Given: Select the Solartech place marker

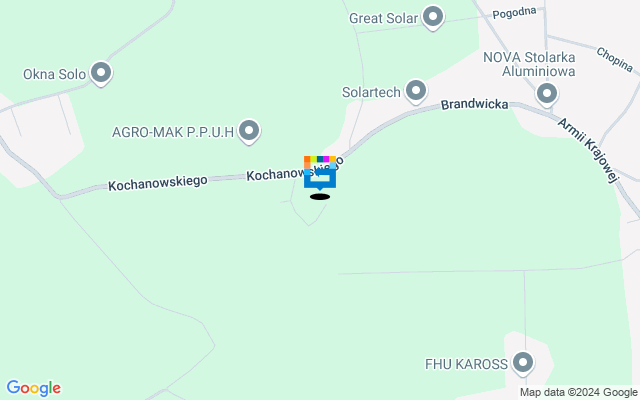Looking at the screenshot, I should coord(416,91).
